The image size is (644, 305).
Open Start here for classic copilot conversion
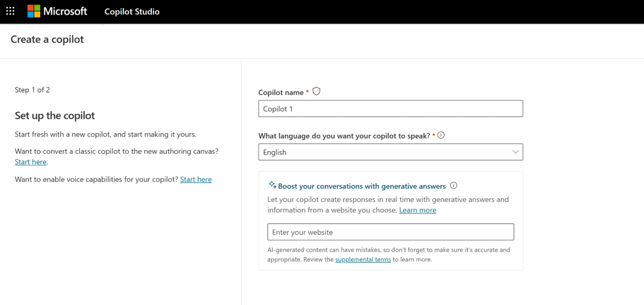coord(31,162)
